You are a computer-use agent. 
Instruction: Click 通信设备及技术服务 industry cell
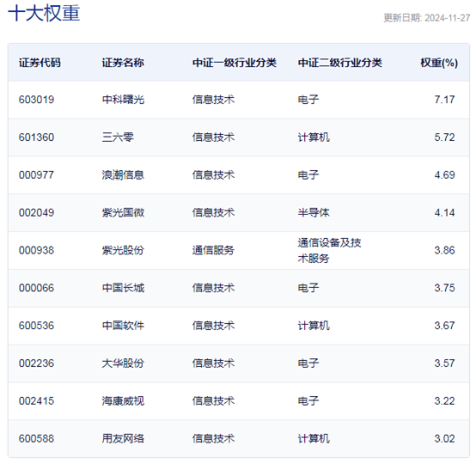[x=329, y=251]
